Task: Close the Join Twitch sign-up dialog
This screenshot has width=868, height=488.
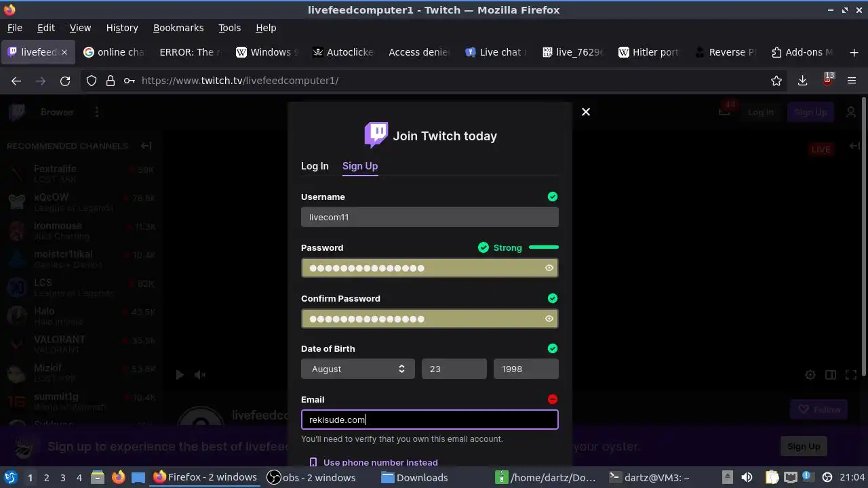Action: (586, 112)
